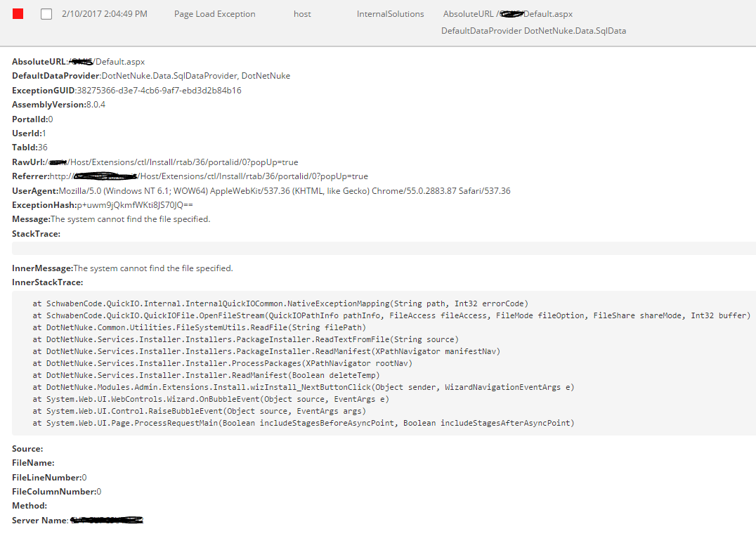Click the 'InternalSolutions' portal name
Image resolution: width=756 pixels, height=536 pixels.
point(391,14)
